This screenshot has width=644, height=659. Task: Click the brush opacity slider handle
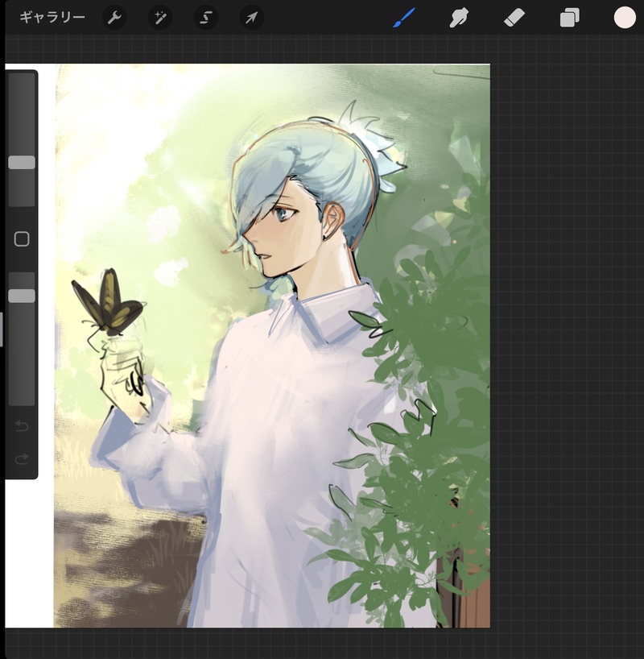pyautogui.click(x=22, y=296)
